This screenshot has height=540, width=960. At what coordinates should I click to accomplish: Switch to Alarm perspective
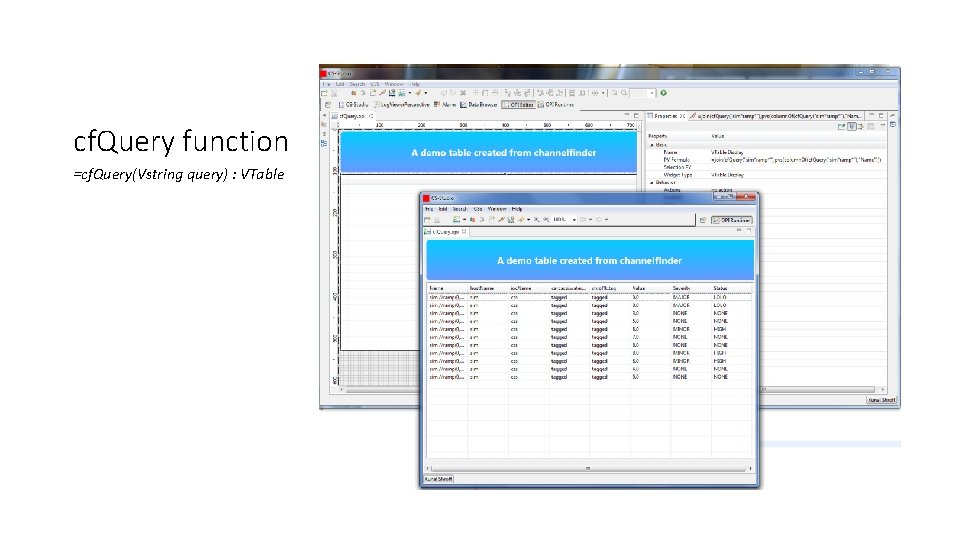click(445, 105)
